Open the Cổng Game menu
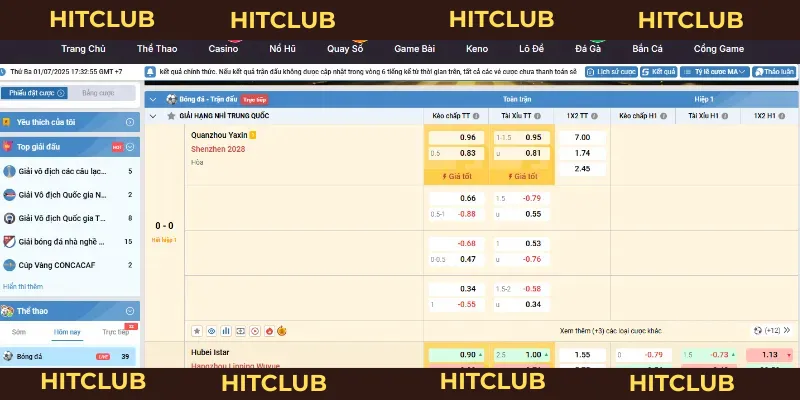This screenshot has height=400, width=800. tap(719, 49)
